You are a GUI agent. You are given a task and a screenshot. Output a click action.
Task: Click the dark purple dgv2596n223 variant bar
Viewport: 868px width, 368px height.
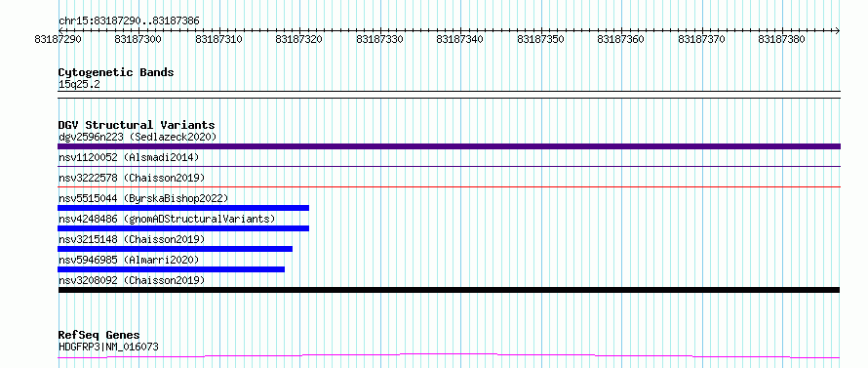point(449,146)
